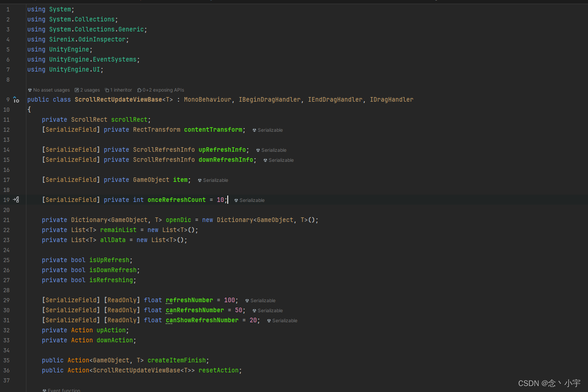Click the resetAction field name

click(x=219, y=371)
